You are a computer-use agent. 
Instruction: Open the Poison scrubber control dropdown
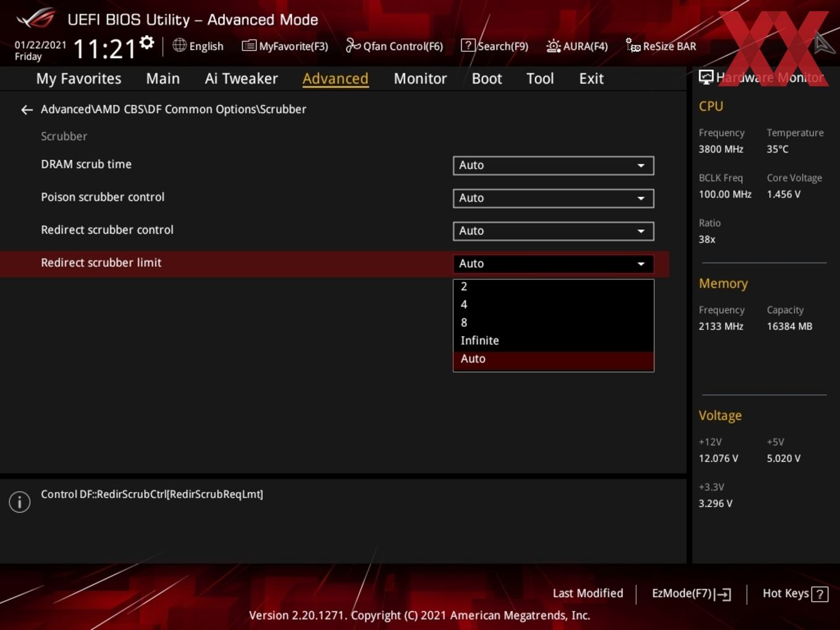553,198
